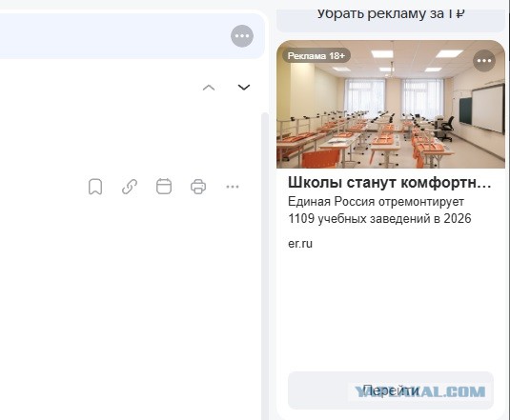The height and width of the screenshot is (420, 510).
Task: Click the bookmark icon
Action: 95,187
